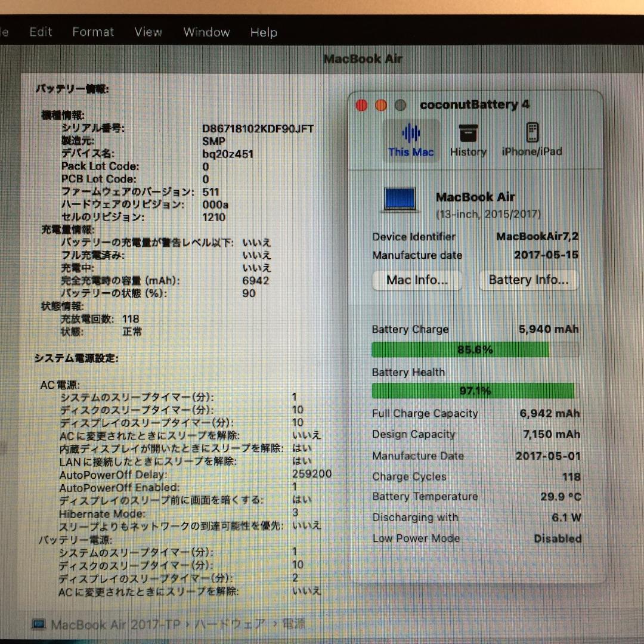Click the システム電源設定 heading
644x644 pixels.
[76, 358]
